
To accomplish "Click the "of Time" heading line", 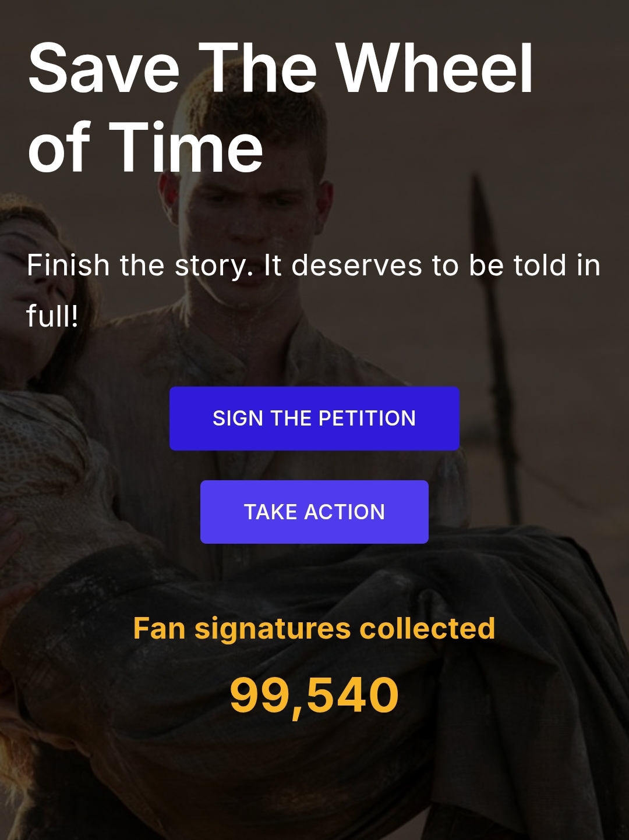I will pyautogui.click(x=146, y=147).
